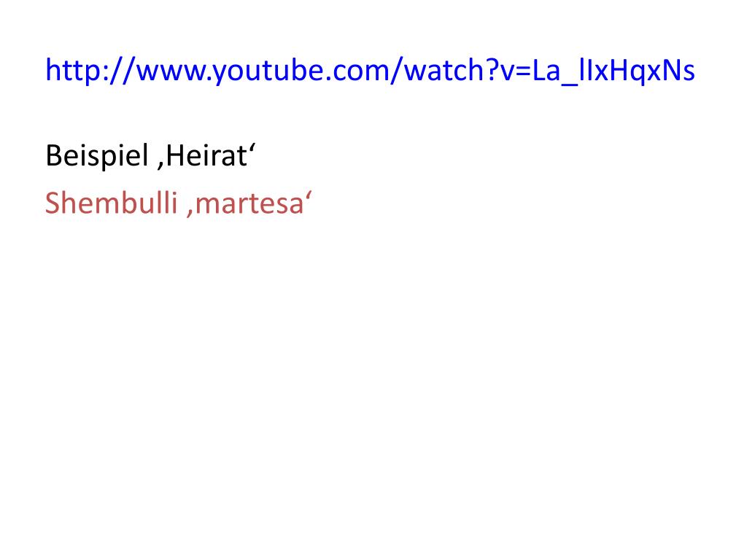
Task: Click the word 'Heirat' in black text
Action: 206,156
